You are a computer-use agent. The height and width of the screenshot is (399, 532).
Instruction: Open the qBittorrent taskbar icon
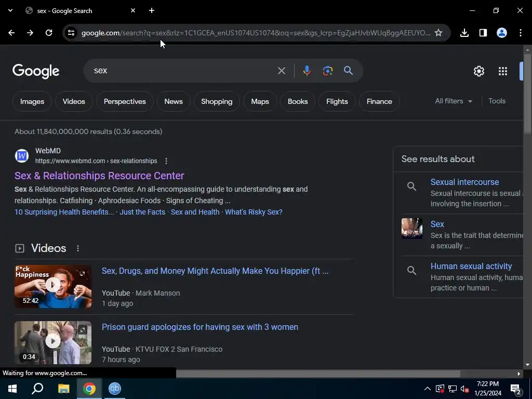point(115,389)
